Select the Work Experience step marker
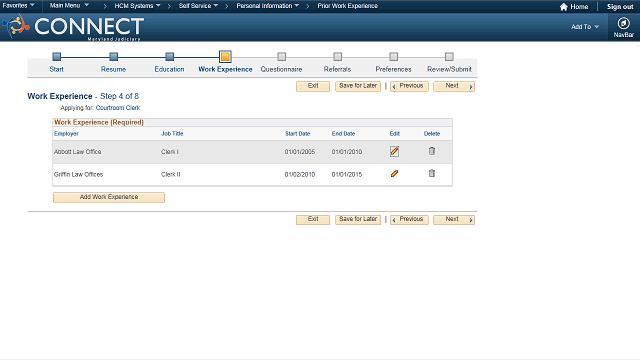Viewport: 640px width, 360px height. 225,56
